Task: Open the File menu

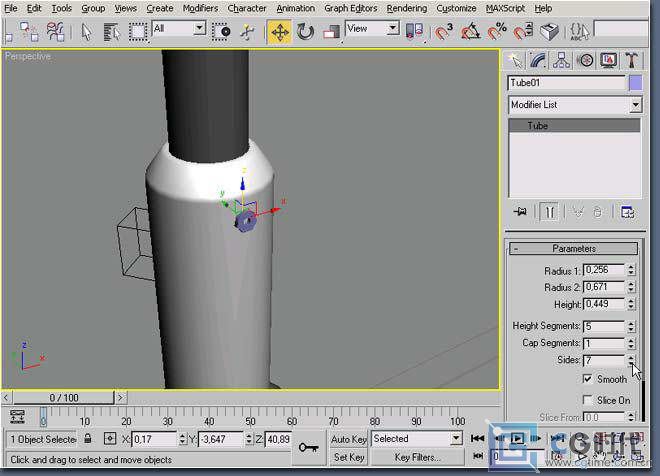Action: tap(11, 8)
